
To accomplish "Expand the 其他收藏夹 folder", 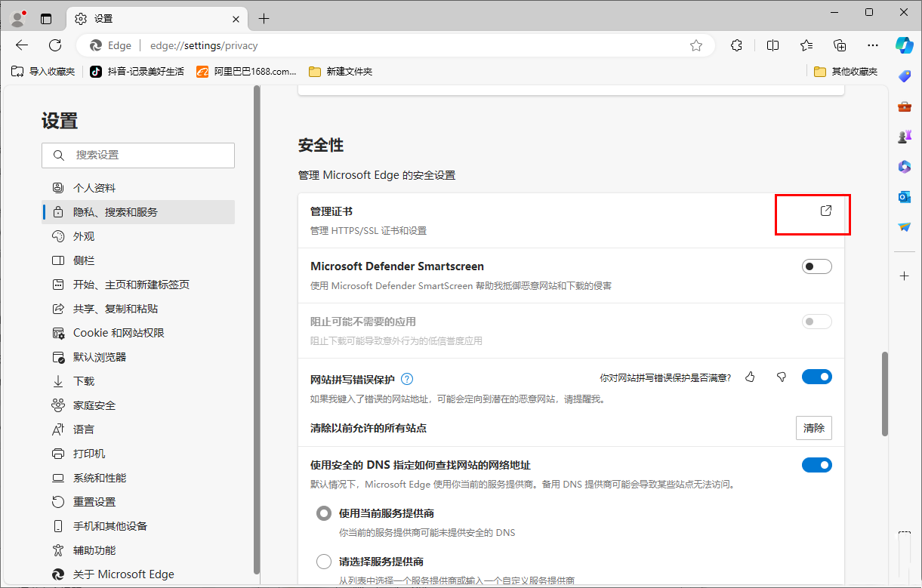I will [846, 72].
